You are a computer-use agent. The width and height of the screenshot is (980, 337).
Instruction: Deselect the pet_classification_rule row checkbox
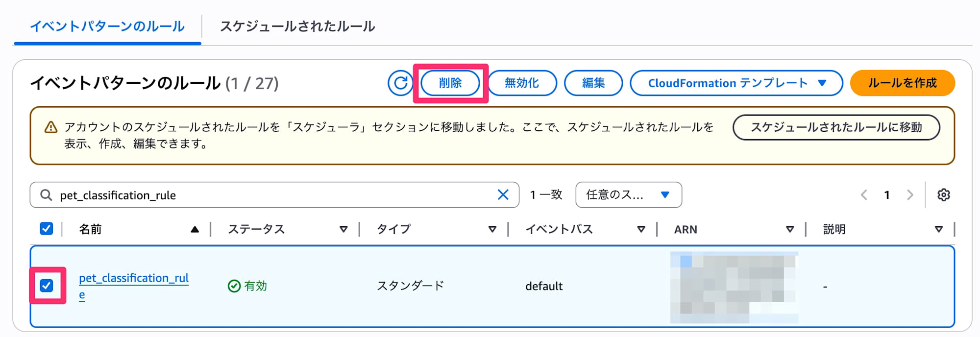pyautogui.click(x=47, y=286)
